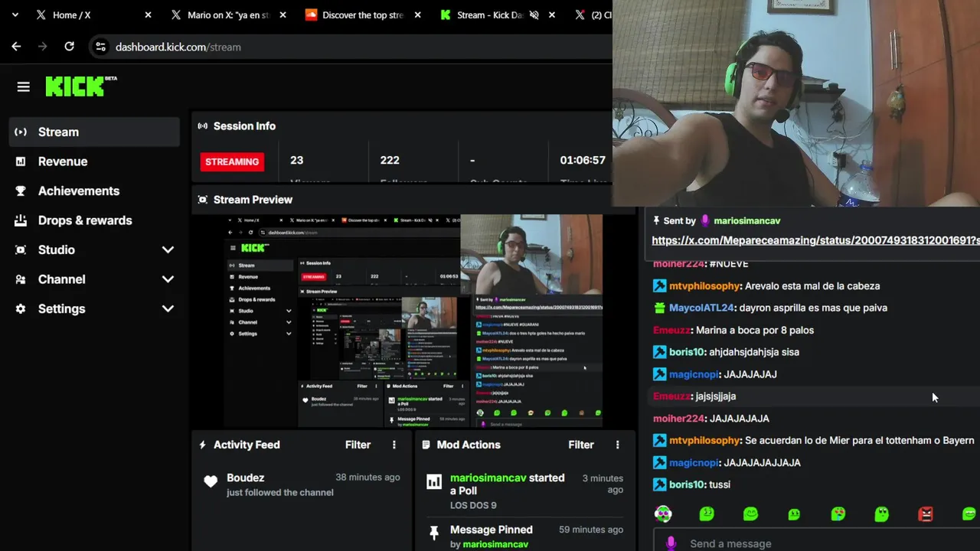Click 'Arevalo esta mal de la cabeza' message
The width and height of the screenshot is (980, 551).
coord(812,285)
